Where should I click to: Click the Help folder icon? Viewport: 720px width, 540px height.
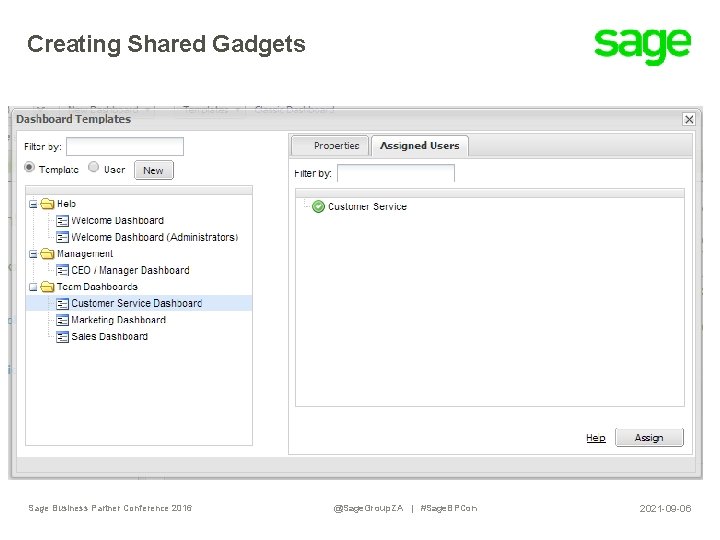tap(47, 204)
